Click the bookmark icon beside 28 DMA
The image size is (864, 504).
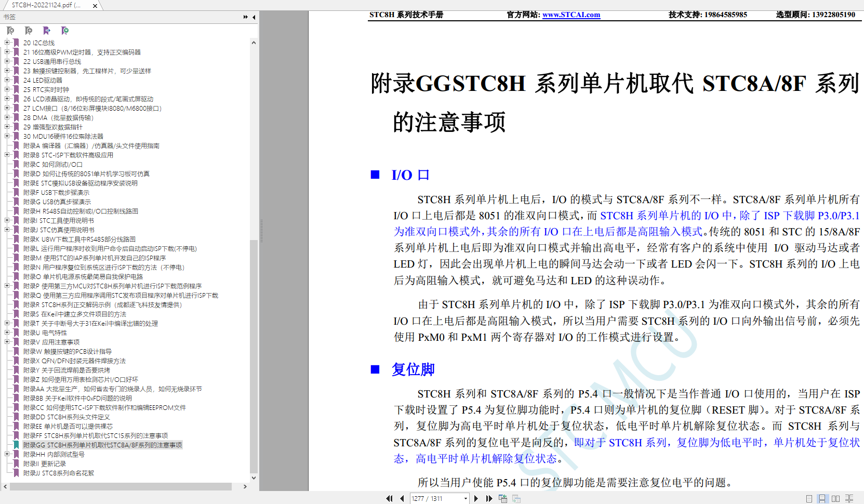point(16,117)
